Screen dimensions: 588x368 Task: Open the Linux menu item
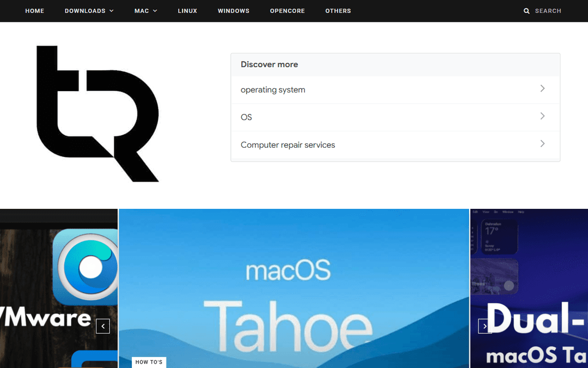tap(187, 11)
